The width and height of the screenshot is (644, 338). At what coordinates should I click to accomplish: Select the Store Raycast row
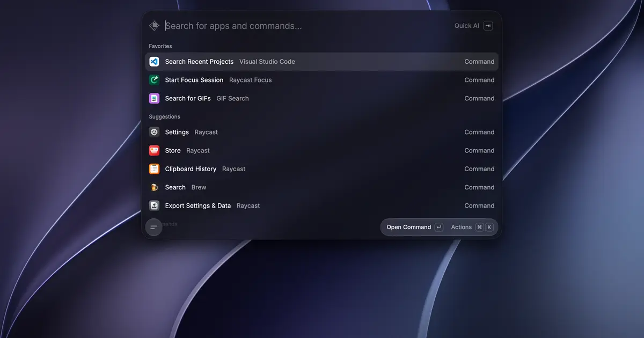point(321,150)
